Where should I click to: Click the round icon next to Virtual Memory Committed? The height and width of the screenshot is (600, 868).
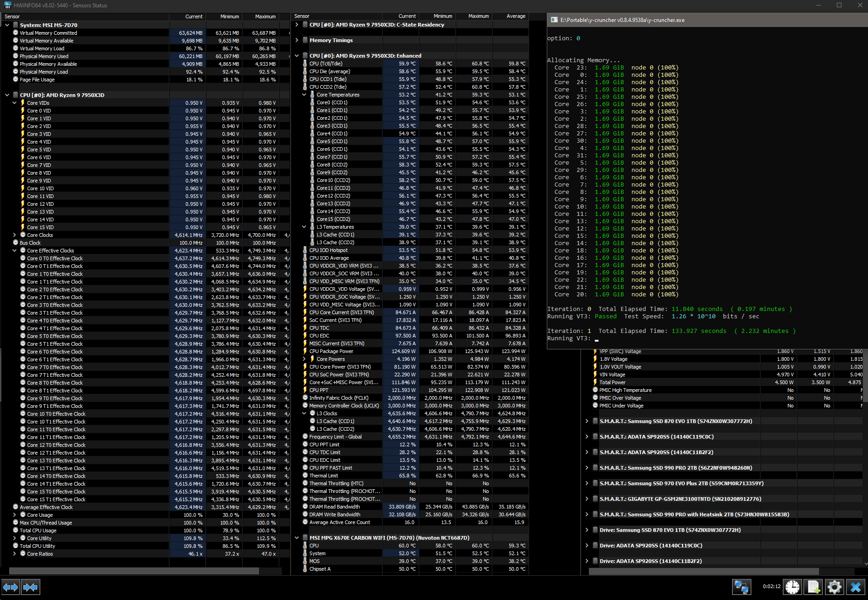click(16, 33)
